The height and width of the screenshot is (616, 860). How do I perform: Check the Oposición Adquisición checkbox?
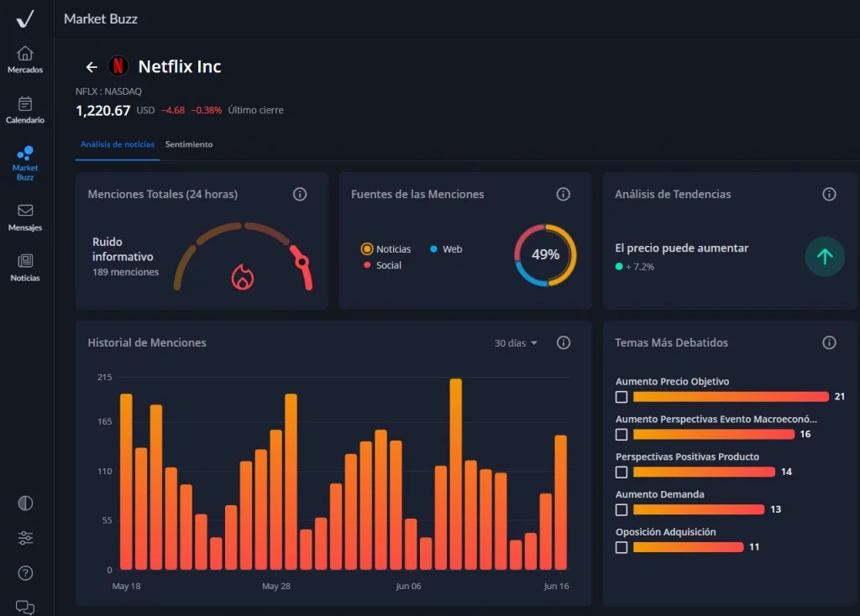621,547
